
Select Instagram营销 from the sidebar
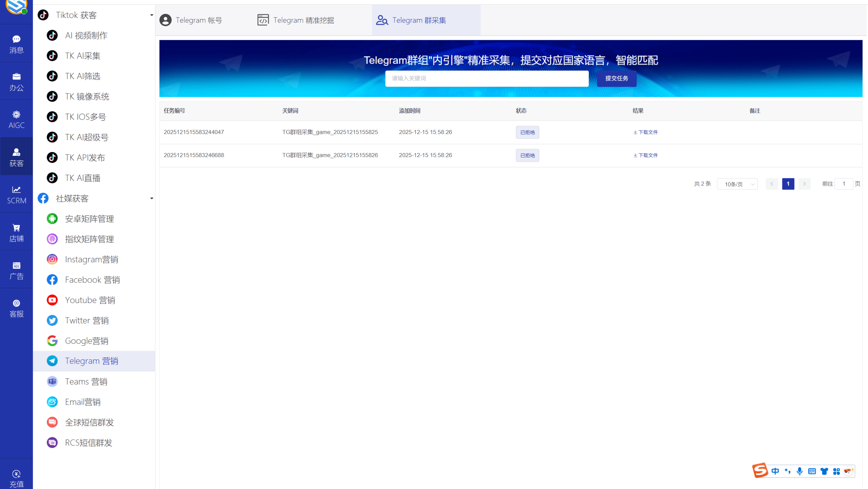(92, 259)
